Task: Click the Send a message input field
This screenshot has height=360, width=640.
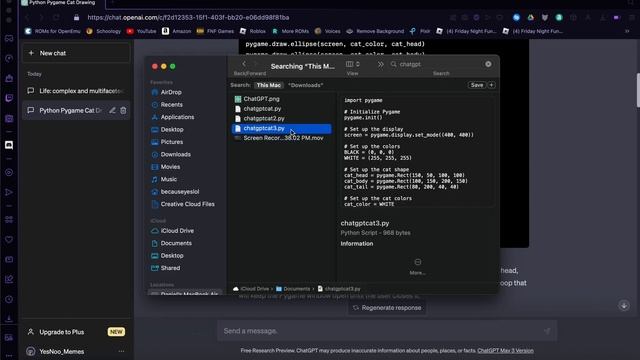Action: 386,331
